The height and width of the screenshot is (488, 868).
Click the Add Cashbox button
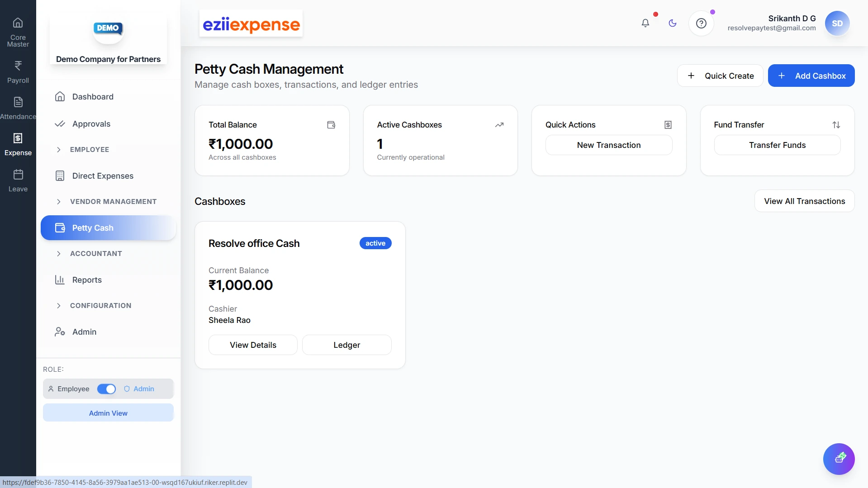click(x=811, y=76)
